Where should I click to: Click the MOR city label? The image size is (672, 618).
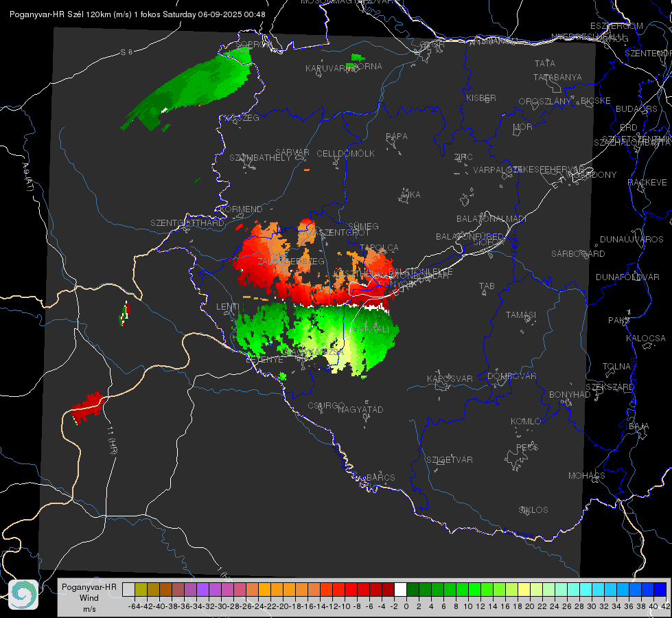click(523, 126)
